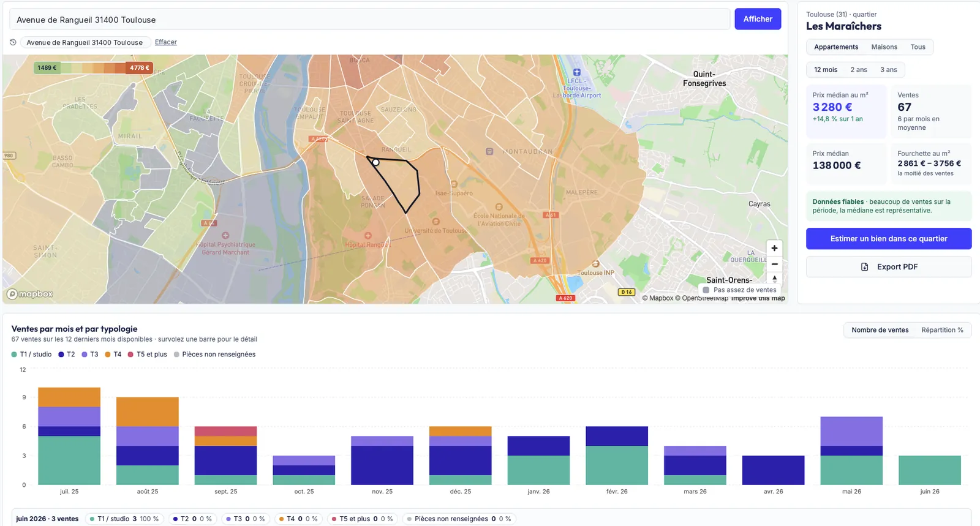Click the Toulouse INP marker icon
Image resolution: width=980 pixels, height=526 pixels.
coord(595,264)
